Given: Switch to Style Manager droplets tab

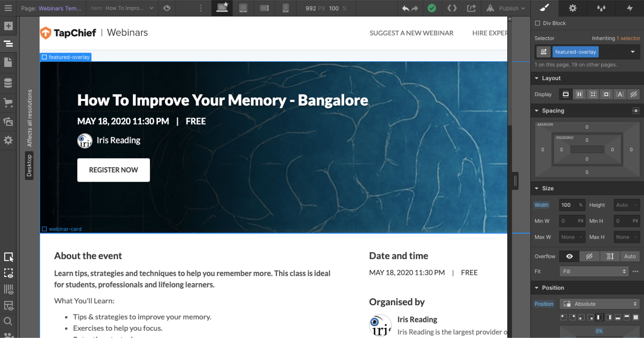Looking at the screenshot, I should point(601,8).
